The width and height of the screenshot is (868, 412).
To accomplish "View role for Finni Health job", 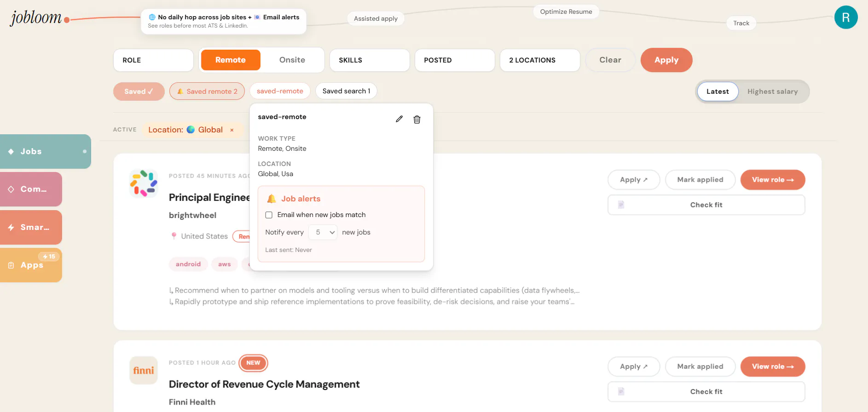I will coord(773,366).
